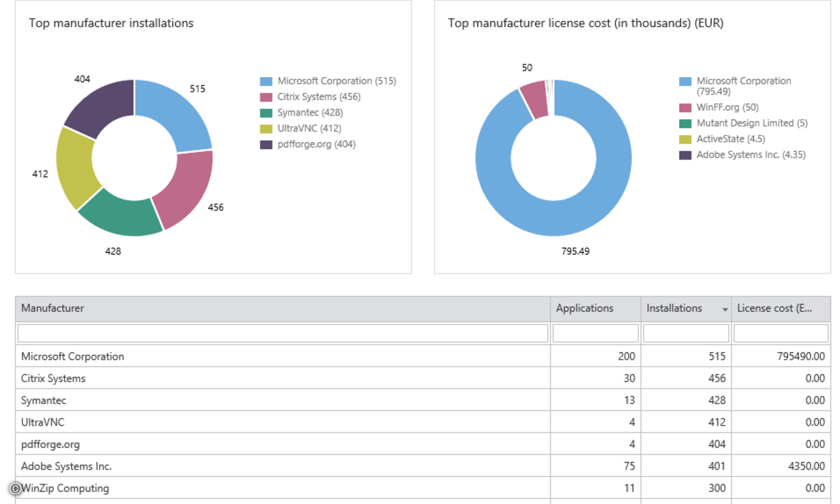This screenshot has width=840, height=504.
Task: Focus the Applications filter input field
Action: 596,333
